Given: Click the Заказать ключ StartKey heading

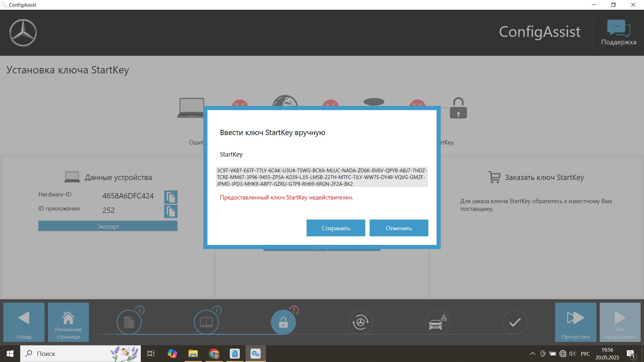Looking at the screenshot, I should pos(544,177).
